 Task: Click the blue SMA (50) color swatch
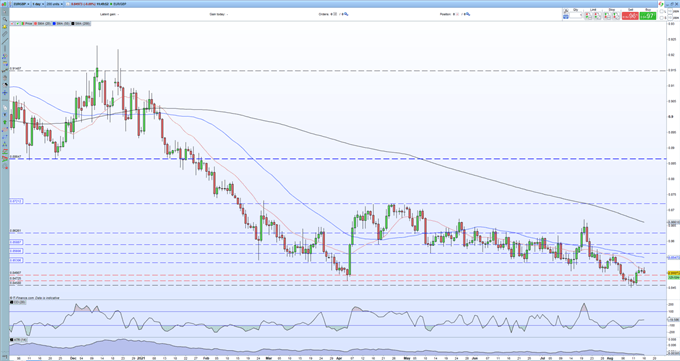coord(54,23)
